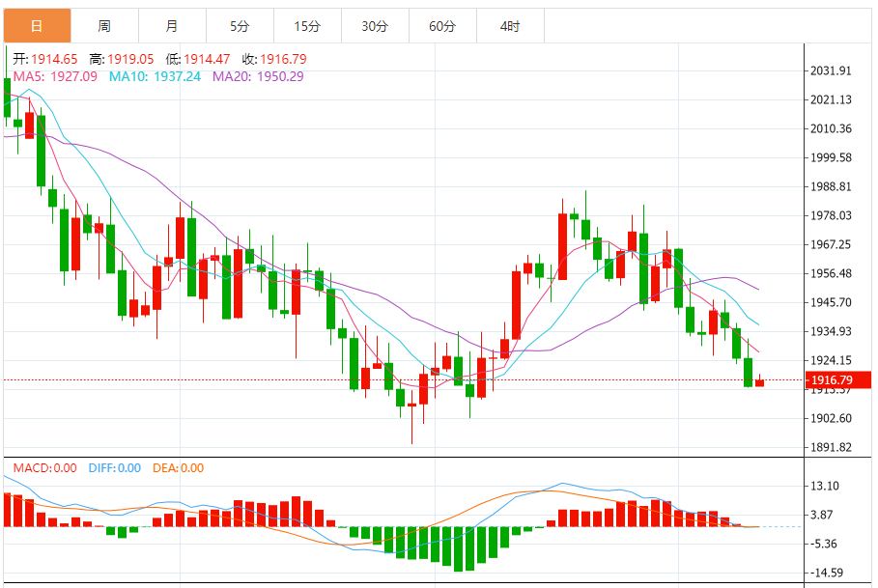Click the 1945.70 price axis label
The image size is (878, 588).
coord(831,302)
